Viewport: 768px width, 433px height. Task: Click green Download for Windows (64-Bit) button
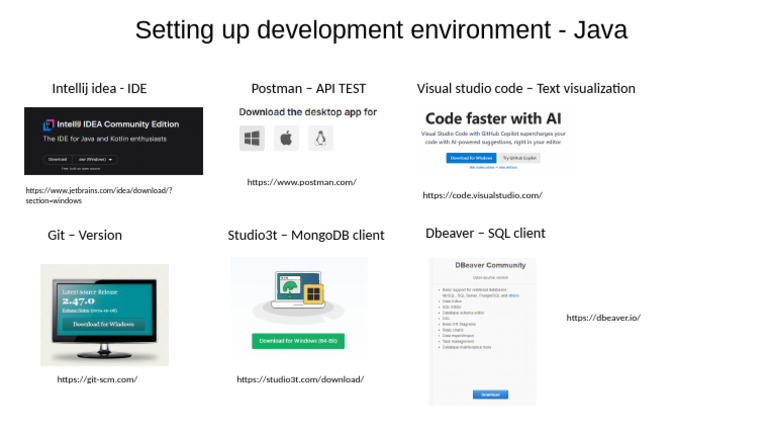(298, 341)
